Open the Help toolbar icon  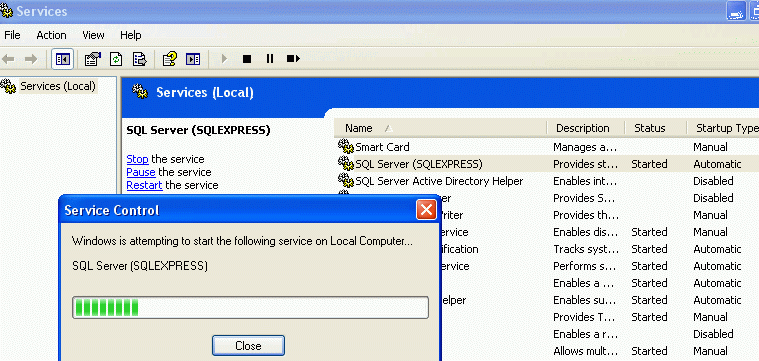click(169, 59)
